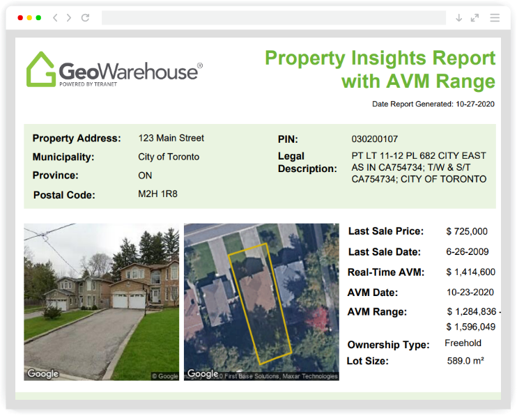The width and height of the screenshot is (517, 420).
Task: Click the legal description text
Action: (419, 167)
